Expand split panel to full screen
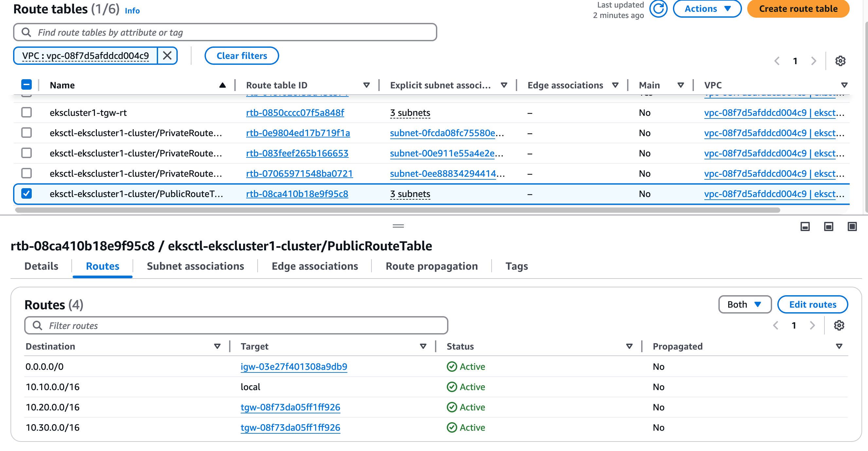Screen dimensions: 868x451 (x=852, y=226)
